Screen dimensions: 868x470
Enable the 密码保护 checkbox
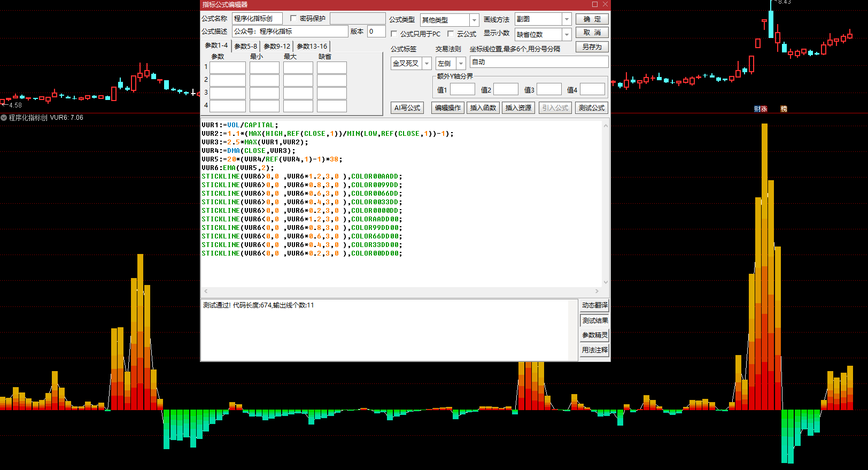[293, 18]
